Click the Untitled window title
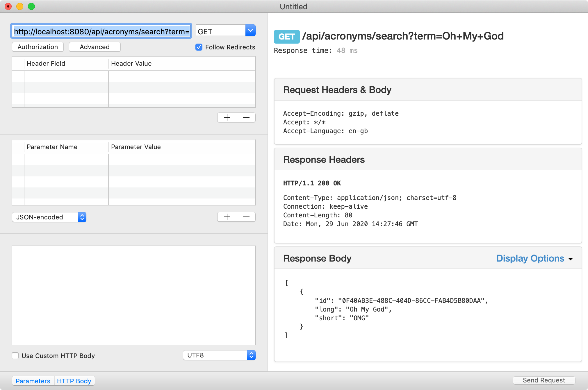This screenshot has width=588, height=390. coord(293,6)
